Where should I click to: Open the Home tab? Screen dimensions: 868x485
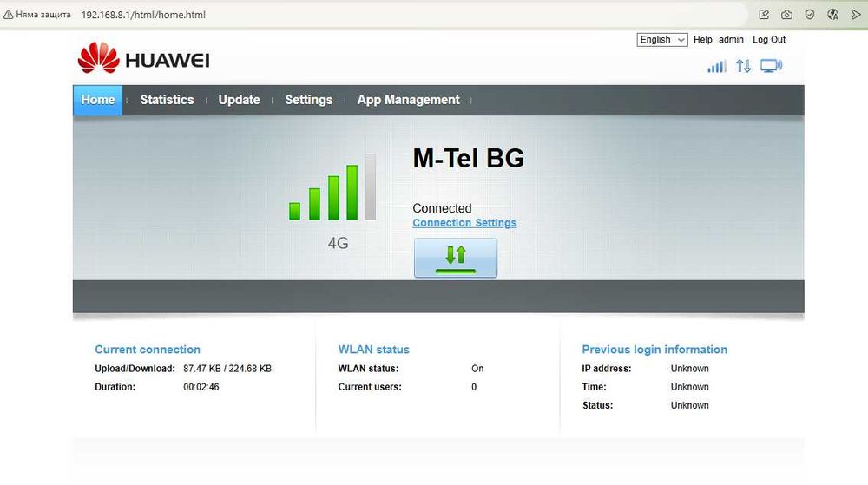[x=98, y=100]
